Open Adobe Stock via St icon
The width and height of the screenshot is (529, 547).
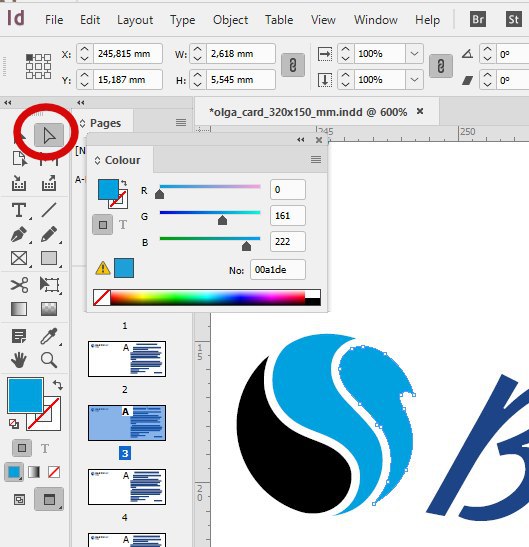(514, 20)
